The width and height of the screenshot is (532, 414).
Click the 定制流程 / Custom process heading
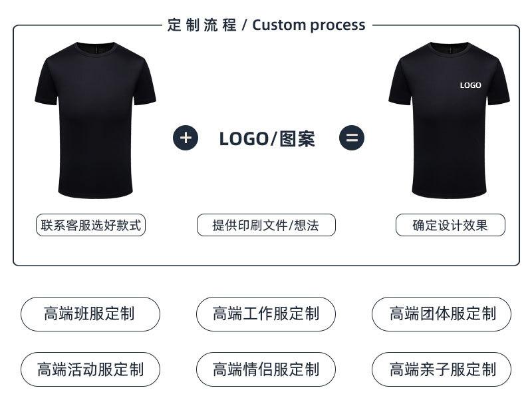pos(267,25)
